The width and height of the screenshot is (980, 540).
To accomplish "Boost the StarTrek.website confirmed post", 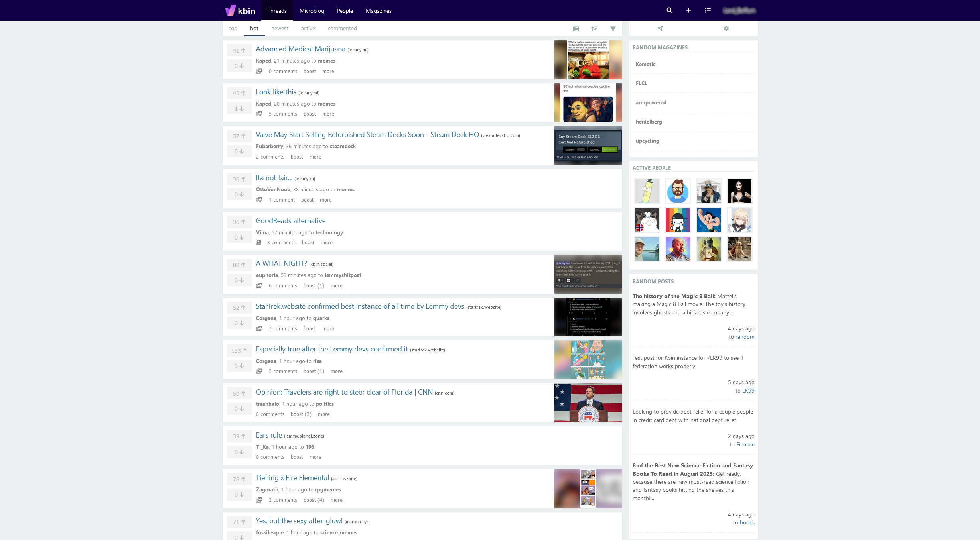I will pyautogui.click(x=310, y=328).
